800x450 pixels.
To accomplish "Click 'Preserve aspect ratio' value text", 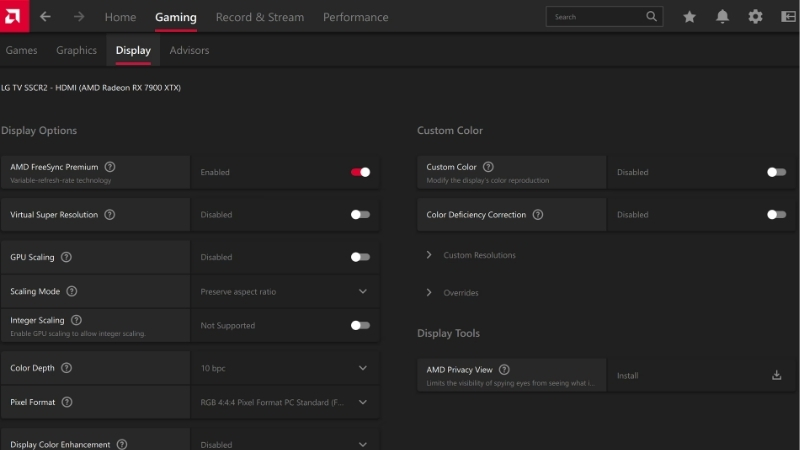I will point(238,292).
